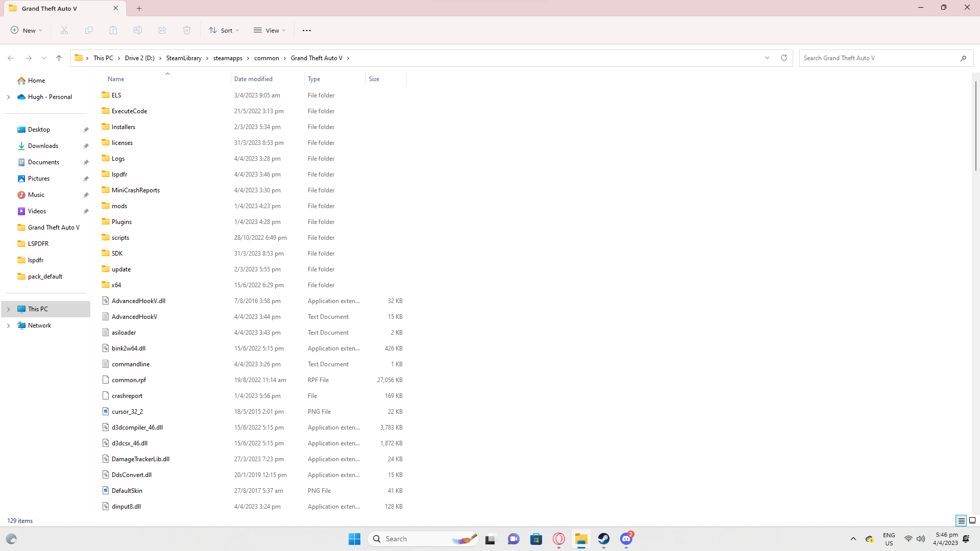Expand the Network tree node
Screen dimensions: 980x551
[8, 325]
